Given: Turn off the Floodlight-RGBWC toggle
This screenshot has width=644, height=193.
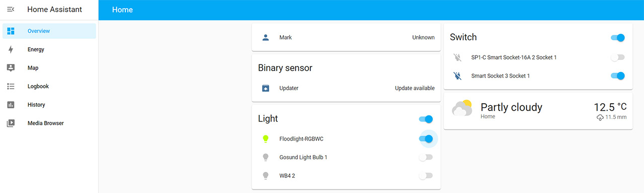Looking at the screenshot, I should (x=426, y=139).
